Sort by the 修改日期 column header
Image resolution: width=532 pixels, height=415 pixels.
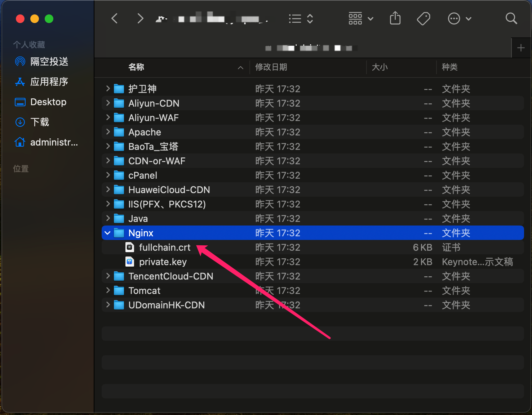coord(271,67)
